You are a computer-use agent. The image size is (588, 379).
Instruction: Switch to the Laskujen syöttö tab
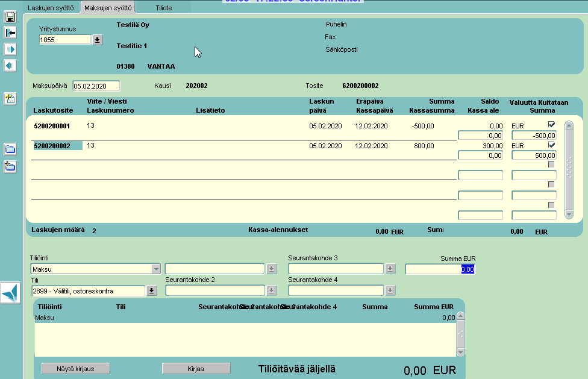(x=51, y=7)
